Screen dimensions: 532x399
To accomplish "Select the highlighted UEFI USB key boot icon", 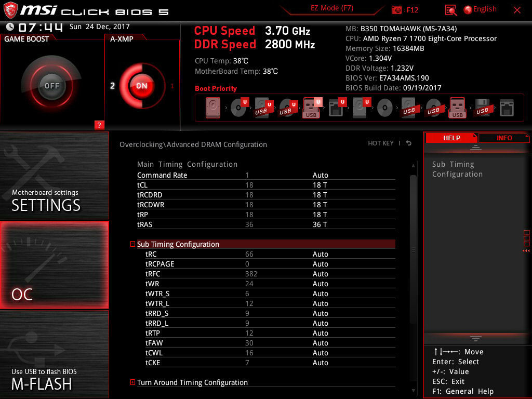I will point(312,108).
